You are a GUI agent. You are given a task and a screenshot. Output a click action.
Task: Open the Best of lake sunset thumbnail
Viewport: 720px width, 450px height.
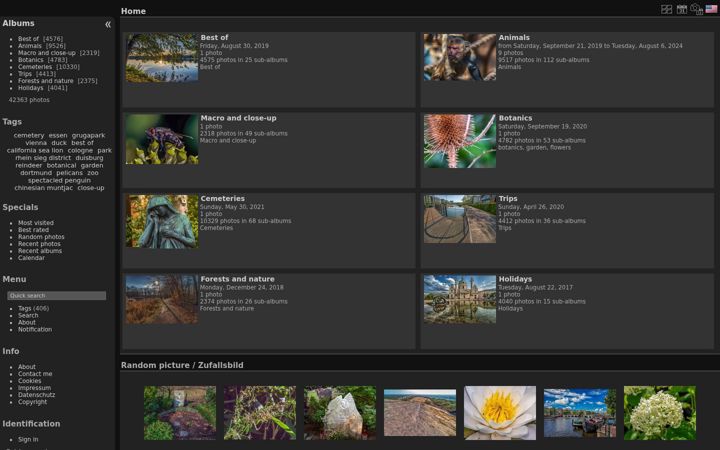tap(162, 57)
